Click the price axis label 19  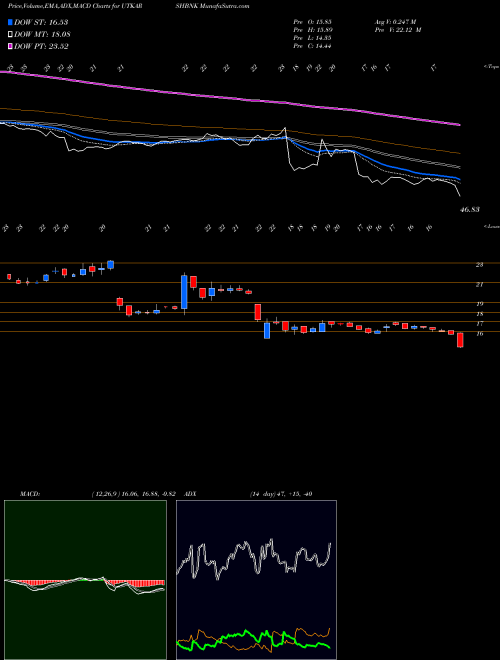coord(479,304)
